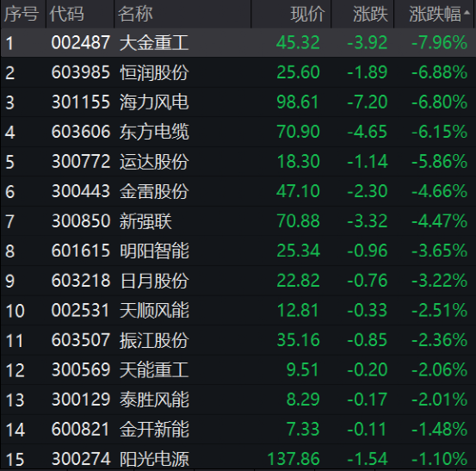Click the 涨跌幅 sort arrow indicator
Image resolution: width=476 pixels, height=471 pixels.
tap(467, 12)
